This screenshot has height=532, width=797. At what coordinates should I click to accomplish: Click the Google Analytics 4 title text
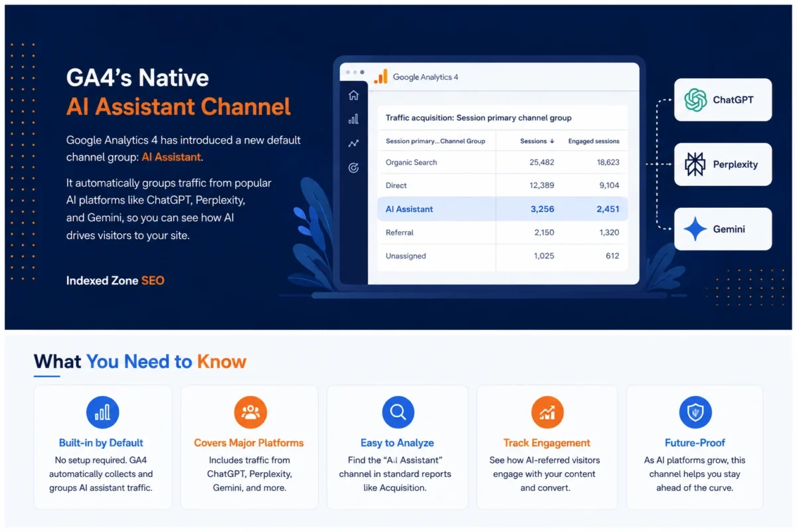click(x=426, y=77)
